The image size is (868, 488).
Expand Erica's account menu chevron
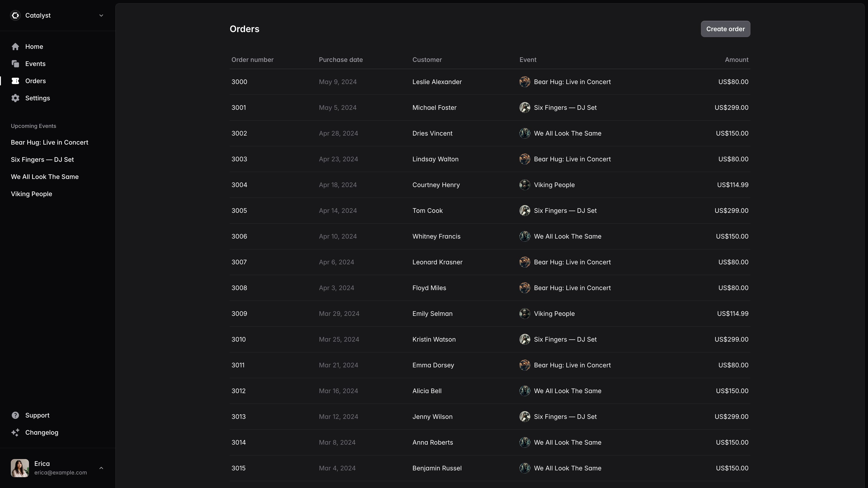pos(101,468)
